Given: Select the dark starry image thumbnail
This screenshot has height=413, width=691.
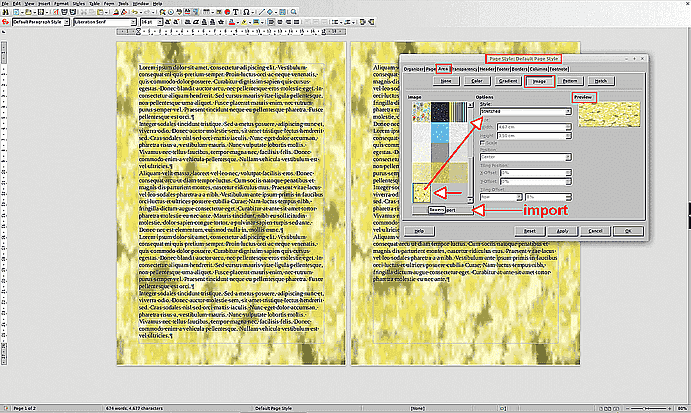Looking at the screenshot, I should click(x=440, y=112).
